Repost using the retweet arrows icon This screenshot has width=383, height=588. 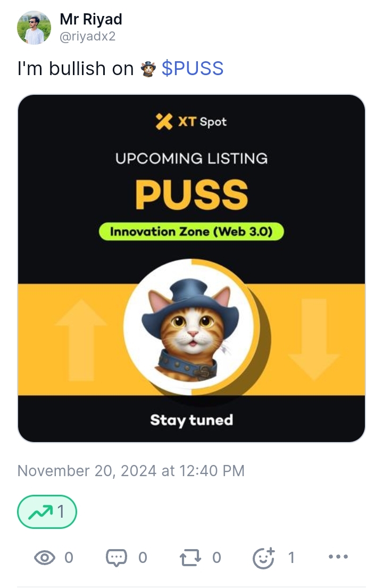click(x=190, y=558)
